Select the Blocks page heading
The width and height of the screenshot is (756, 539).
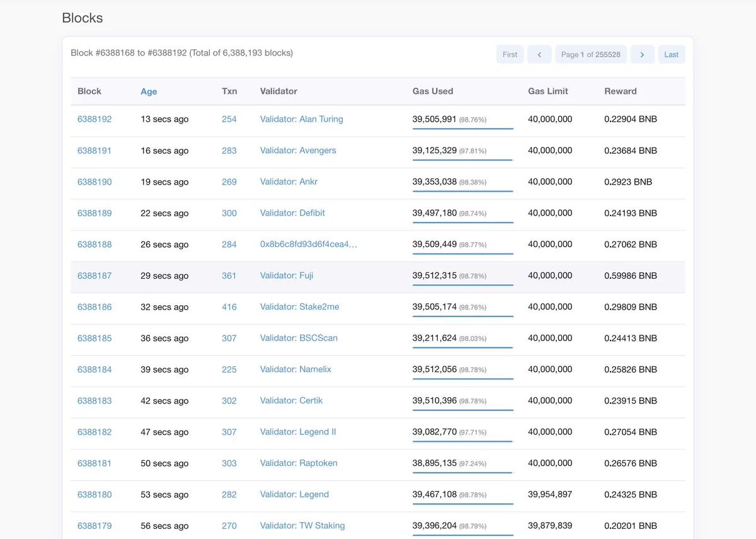83,18
